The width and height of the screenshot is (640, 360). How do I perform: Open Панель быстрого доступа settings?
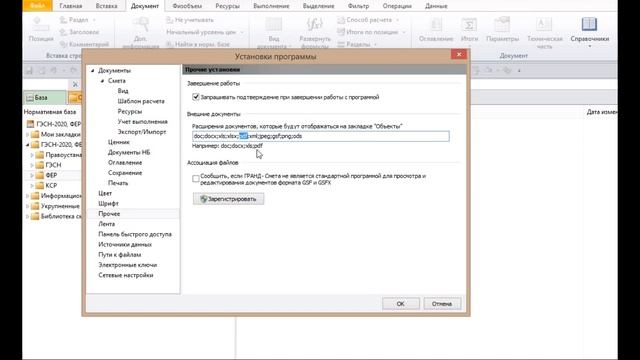pos(135,234)
